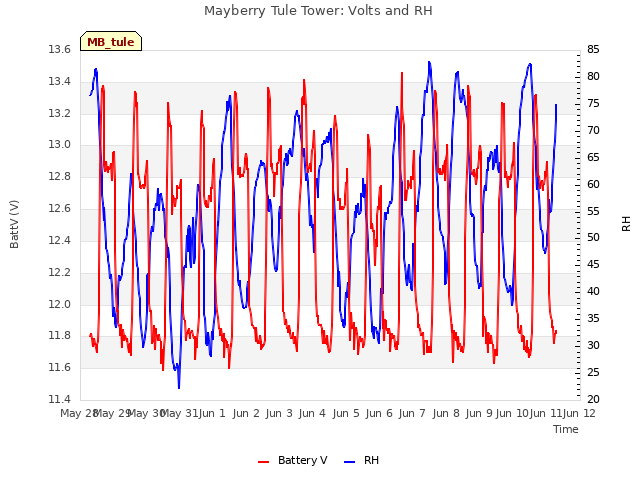Image resolution: width=640 pixels, height=480 pixels.
Task: Click the 60 tick on the RH axis
Action: pos(593,184)
